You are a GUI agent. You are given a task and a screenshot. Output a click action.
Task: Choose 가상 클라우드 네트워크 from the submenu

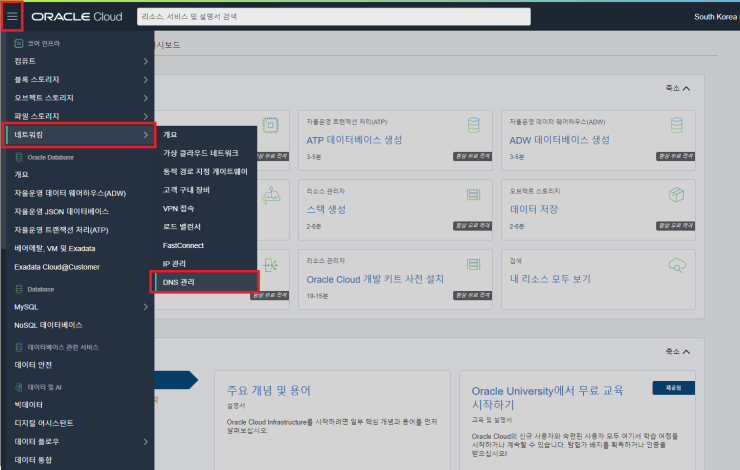(200, 152)
